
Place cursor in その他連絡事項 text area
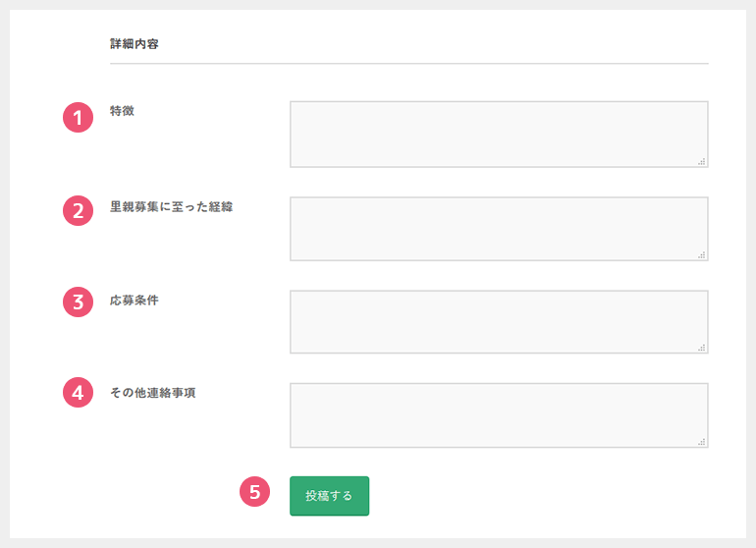[498, 414]
